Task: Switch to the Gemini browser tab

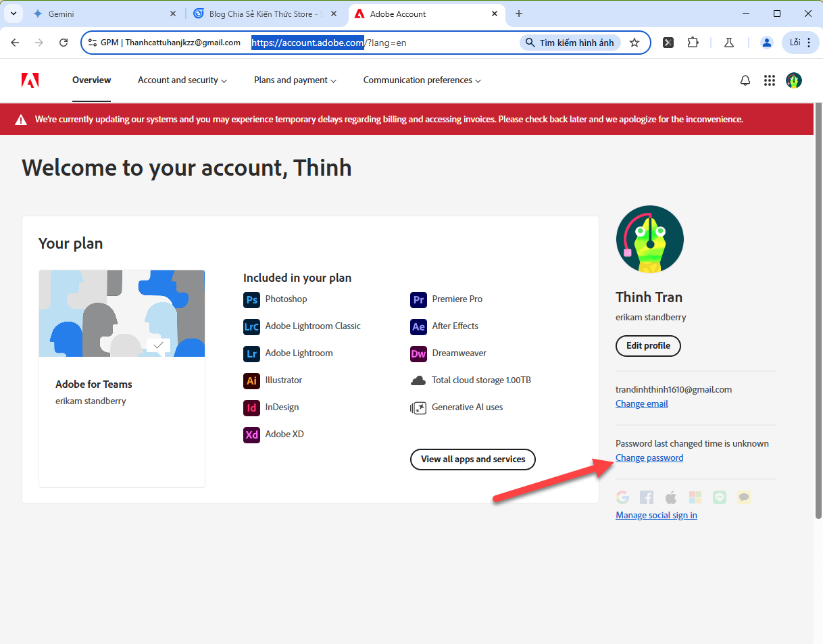Action: coord(105,14)
